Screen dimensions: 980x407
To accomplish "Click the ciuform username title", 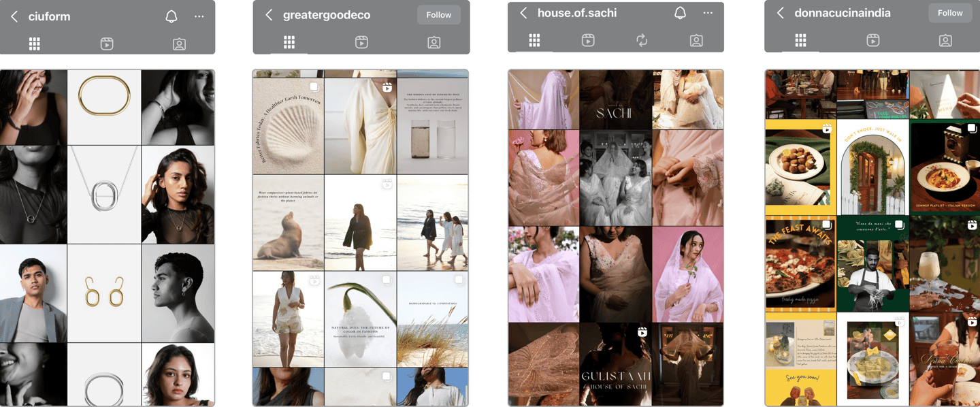I will coord(49,16).
